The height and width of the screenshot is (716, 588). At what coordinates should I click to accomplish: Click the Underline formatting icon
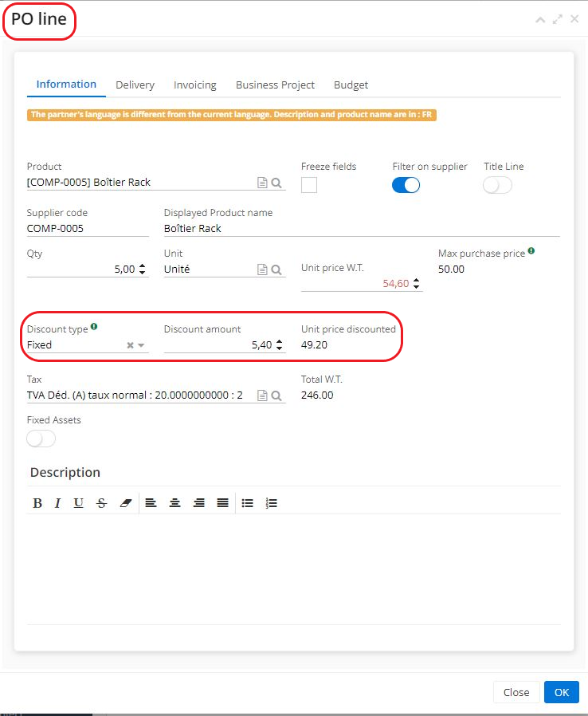tap(78, 503)
